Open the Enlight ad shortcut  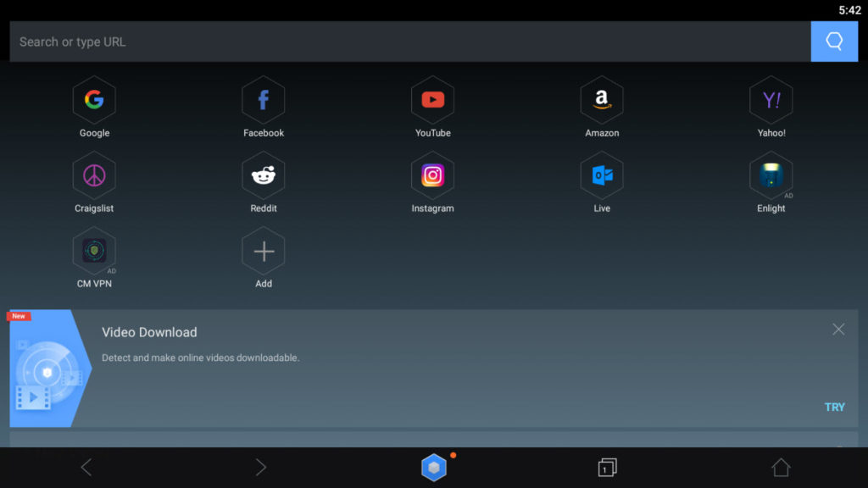pyautogui.click(x=771, y=175)
